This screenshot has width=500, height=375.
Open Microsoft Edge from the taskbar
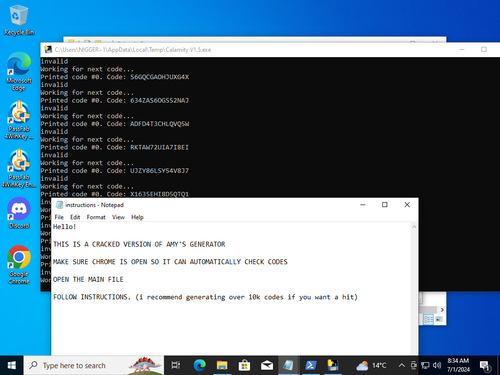(200, 365)
